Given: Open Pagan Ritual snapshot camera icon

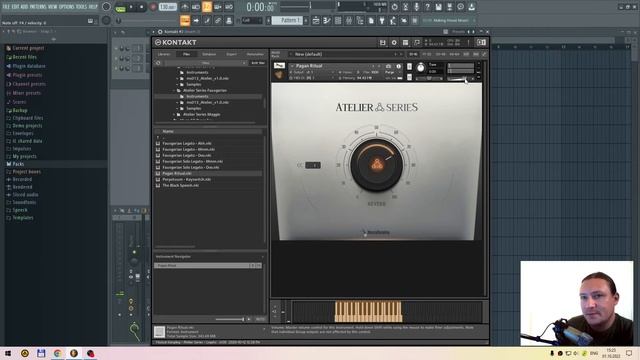Looking at the screenshot, I should pos(388,66).
